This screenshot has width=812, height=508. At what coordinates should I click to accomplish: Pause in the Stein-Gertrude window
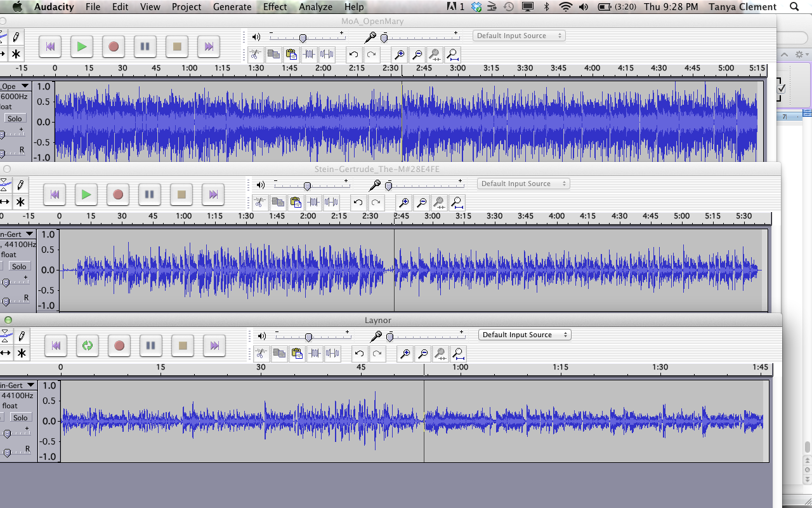(150, 194)
